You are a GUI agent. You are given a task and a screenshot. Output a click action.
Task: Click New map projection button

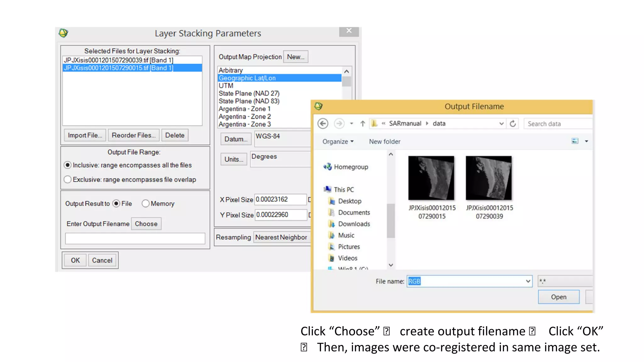click(x=296, y=57)
